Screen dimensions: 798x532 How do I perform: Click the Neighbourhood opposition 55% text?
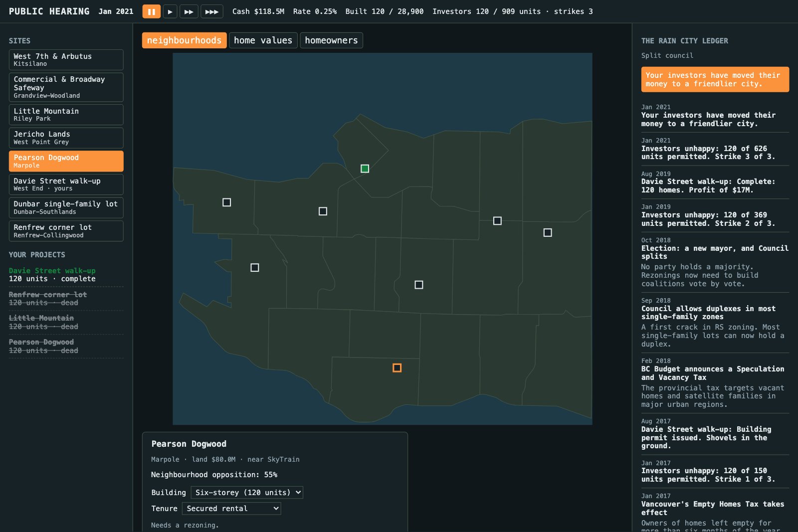214,475
